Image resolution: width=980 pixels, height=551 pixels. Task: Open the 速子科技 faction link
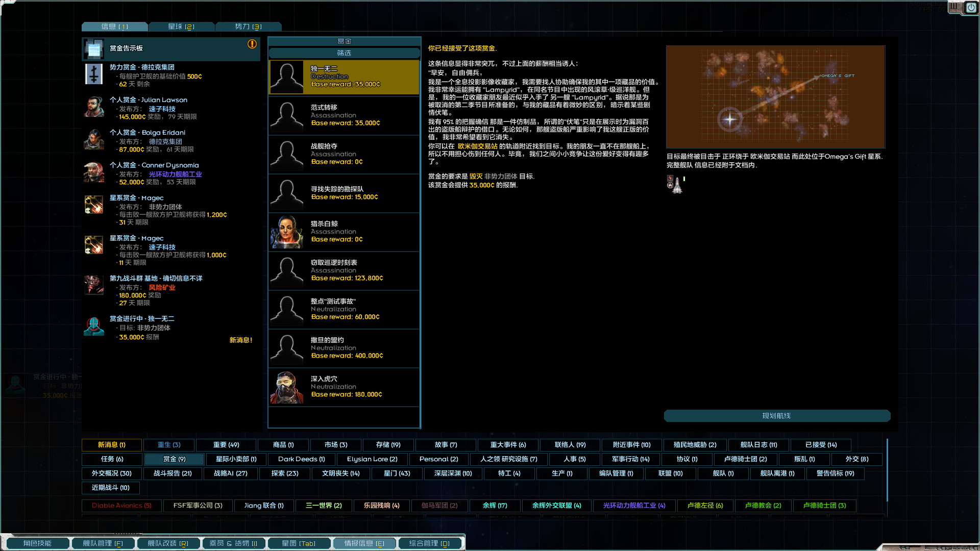162,109
